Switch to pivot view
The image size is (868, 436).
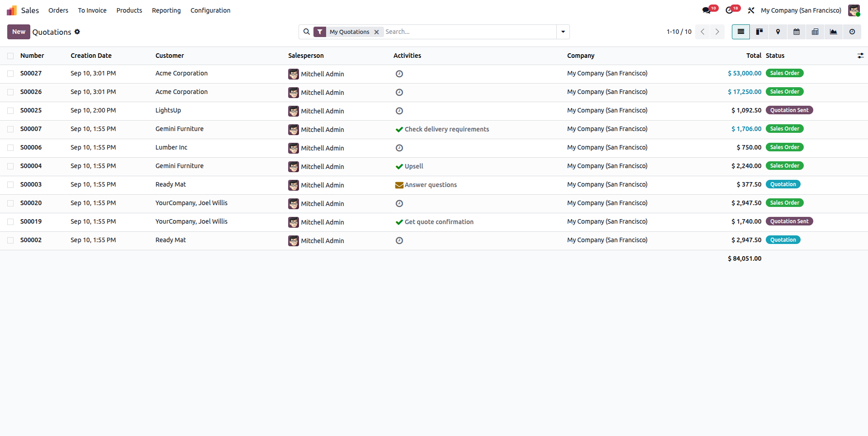point(815,32)
